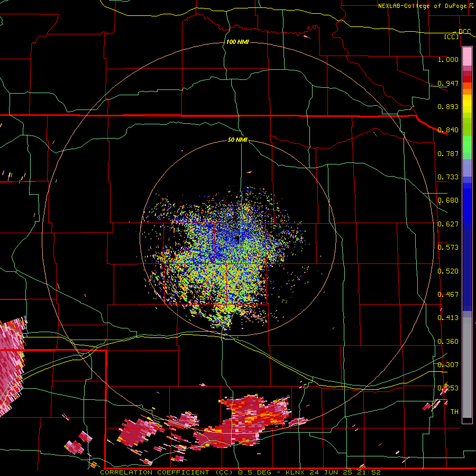Click the 0.627 scale value
This screenshot has width=476, height=476.
coord(448,224)
